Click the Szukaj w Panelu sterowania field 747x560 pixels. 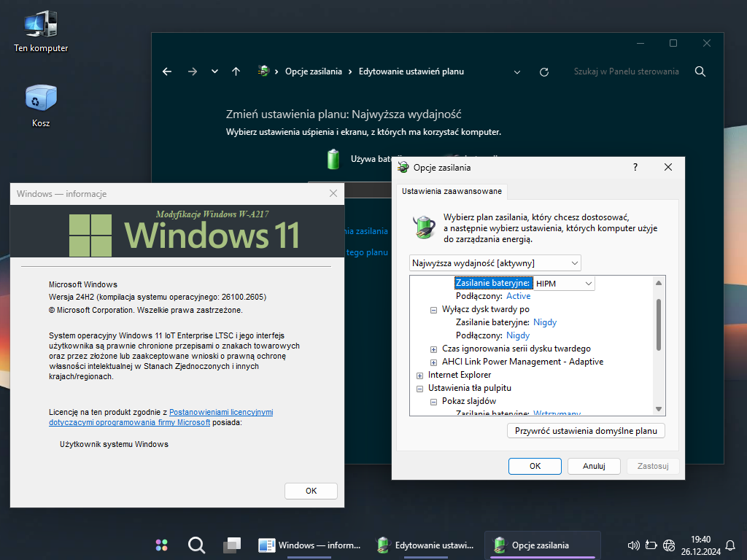click(626, 71)
